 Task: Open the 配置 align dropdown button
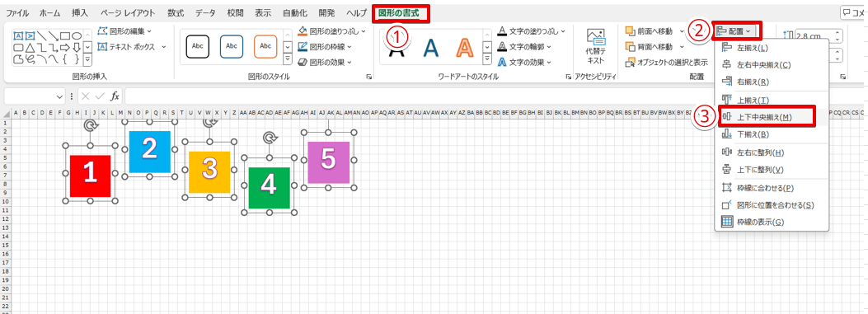click(x=736, y=31)
